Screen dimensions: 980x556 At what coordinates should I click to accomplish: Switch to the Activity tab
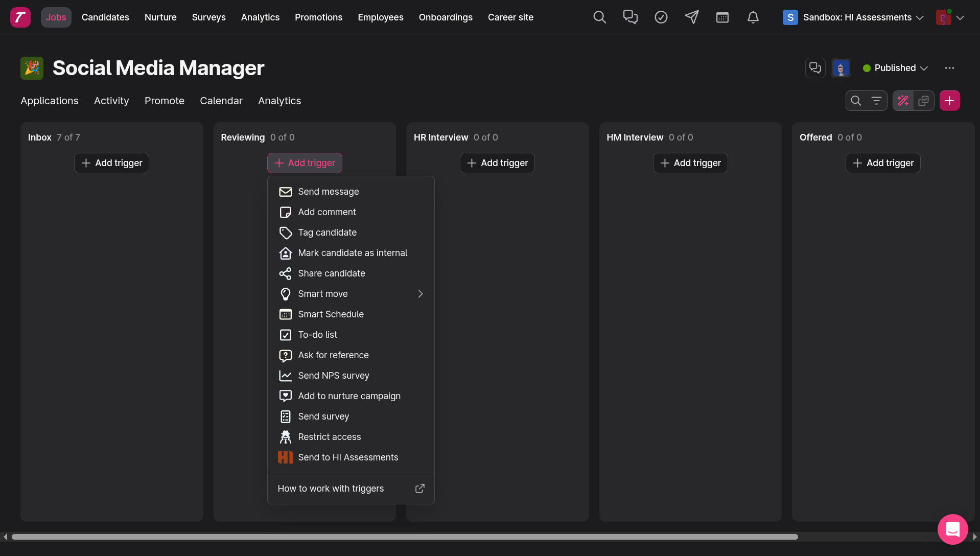tap(111, 101)
